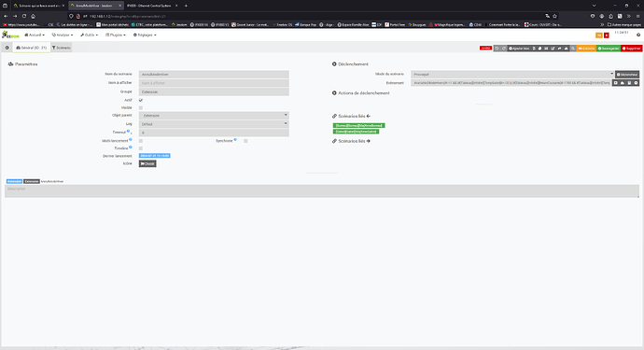Switch to the Scénario tab
The image size is (644, 350).
tap(62, 48)
